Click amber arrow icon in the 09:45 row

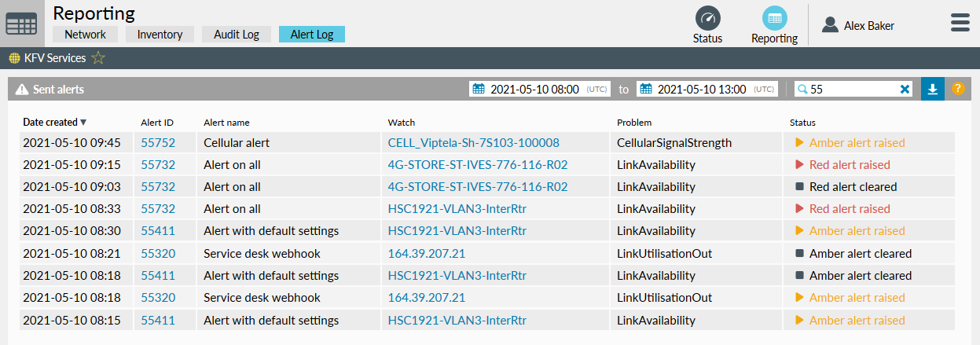point(799,143)
